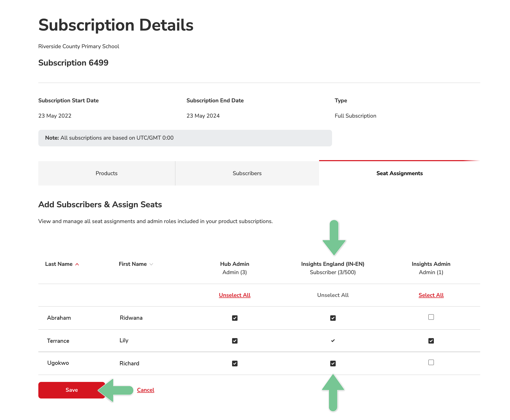Viewport: 510px width, 420px height.
Task: Uncheck Hub Admin for Lily Terrance
Action: (x=235, y=341)
